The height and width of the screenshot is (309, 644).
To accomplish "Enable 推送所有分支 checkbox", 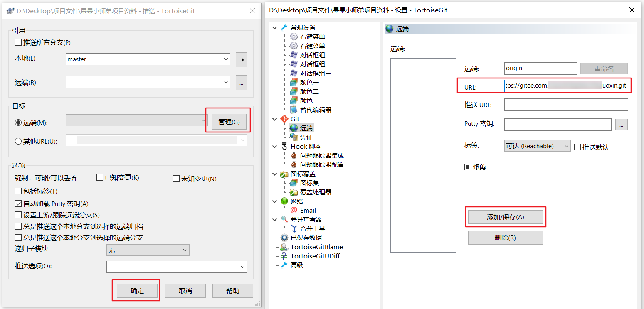I will [x=18, y=42].
